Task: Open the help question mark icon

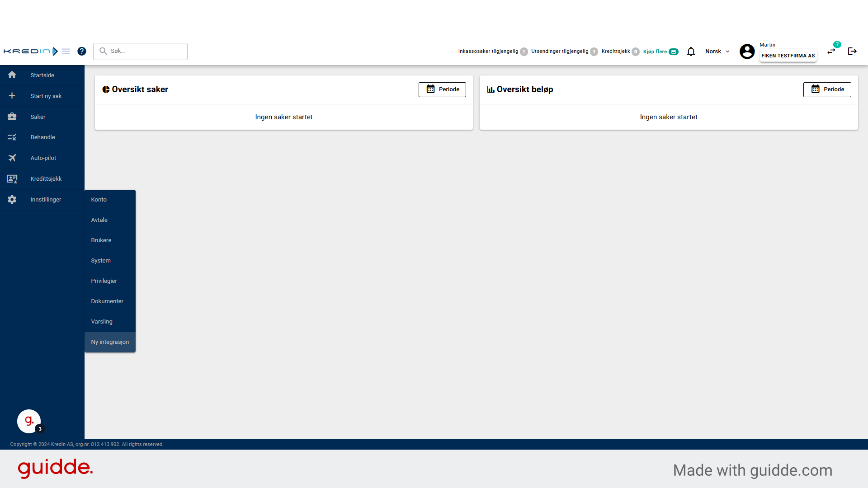Action: [x=82, y=51]
